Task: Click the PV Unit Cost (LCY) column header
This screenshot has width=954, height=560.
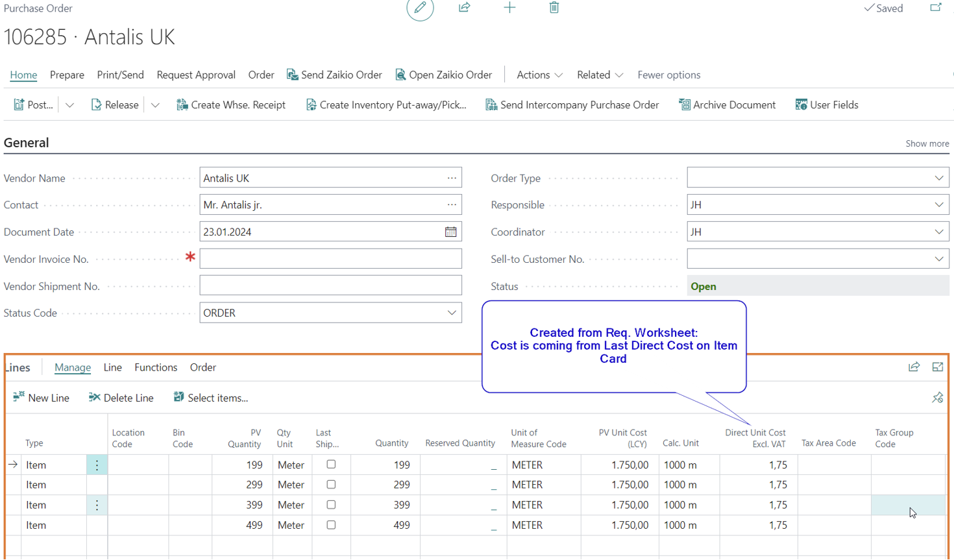Action: tap(622, 438)
